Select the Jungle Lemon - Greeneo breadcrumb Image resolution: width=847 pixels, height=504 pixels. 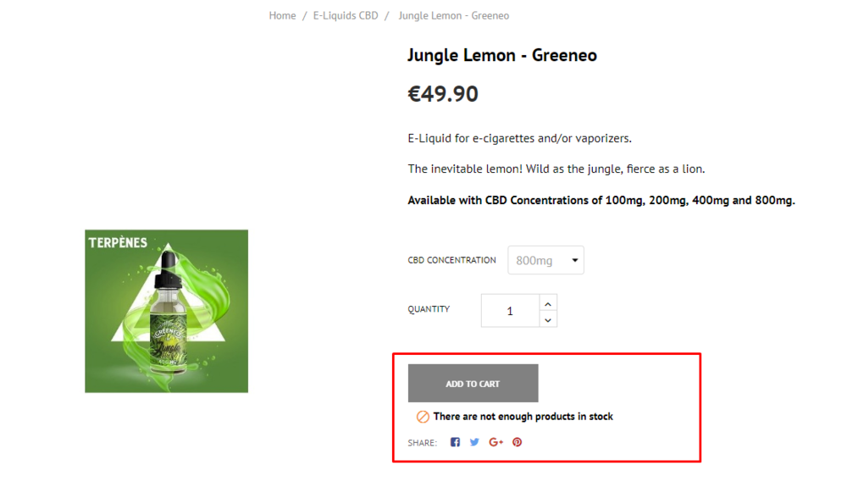click(454, 15)
